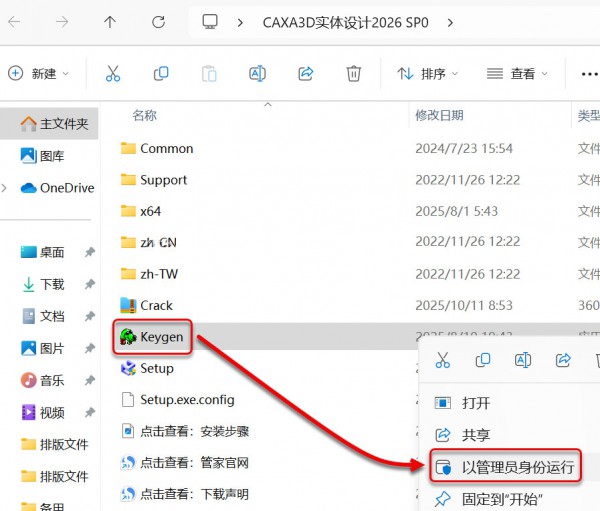
Task: Select the zh-TW folder
Action: pyautogui.click(x=149, y=274)
